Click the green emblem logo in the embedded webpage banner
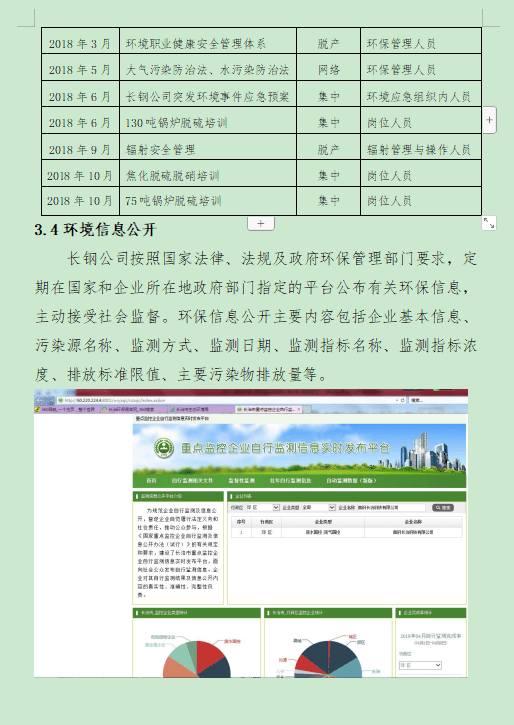The height and width of the screenshot is (725, 514). pyautogui.click(x=164, y=448)
